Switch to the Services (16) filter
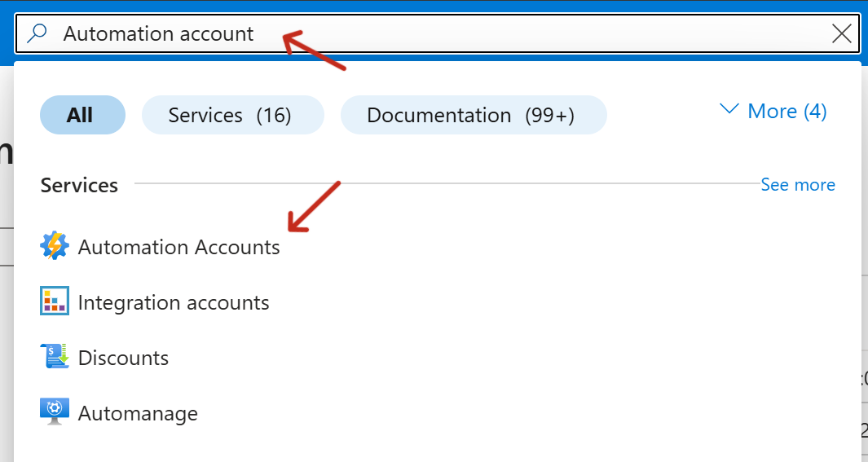This screenshot has width=868, height=462. [x=231, y=115]
